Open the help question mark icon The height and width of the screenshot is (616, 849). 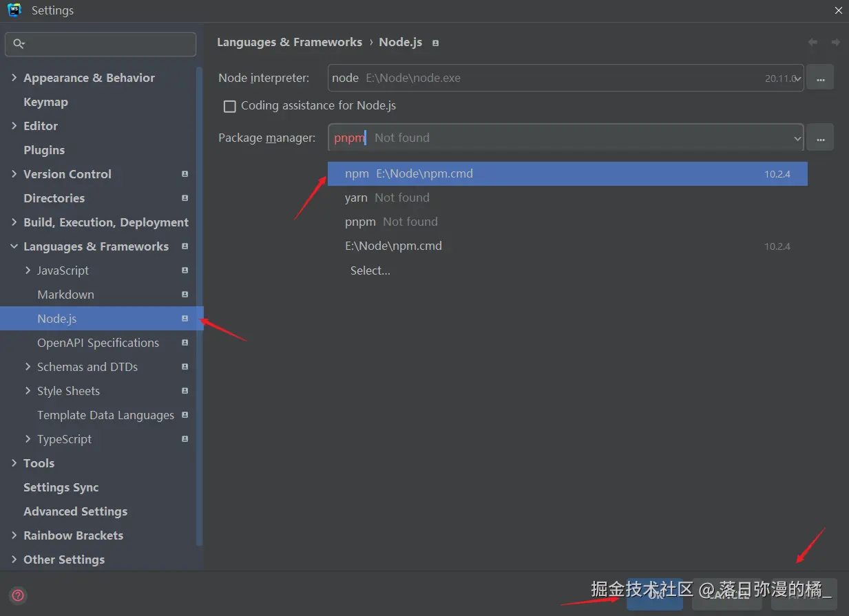tap(19, 595)
